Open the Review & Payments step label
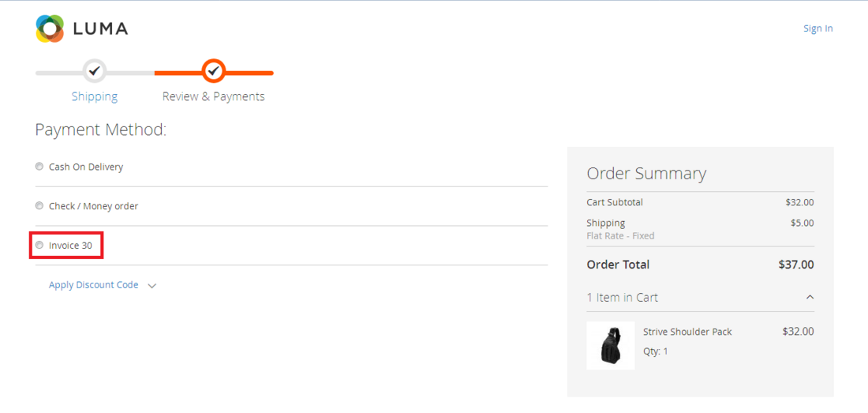Viewport: 868px width, 413px height. pos(213,96)
